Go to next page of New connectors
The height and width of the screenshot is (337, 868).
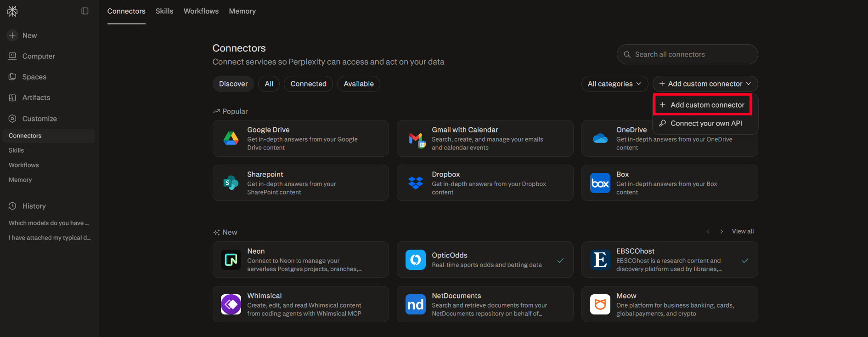[721, 232]
